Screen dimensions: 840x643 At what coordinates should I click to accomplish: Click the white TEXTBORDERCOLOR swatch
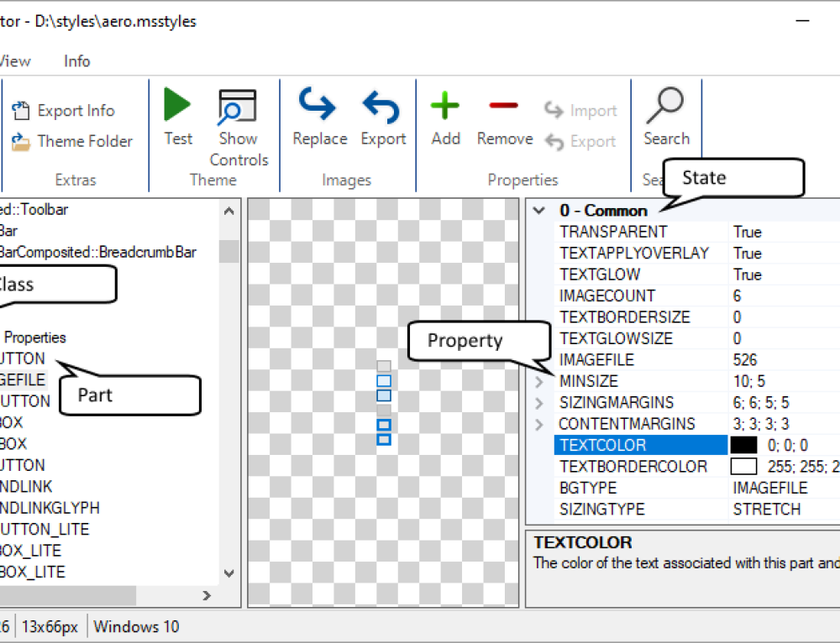pos(743,467)
